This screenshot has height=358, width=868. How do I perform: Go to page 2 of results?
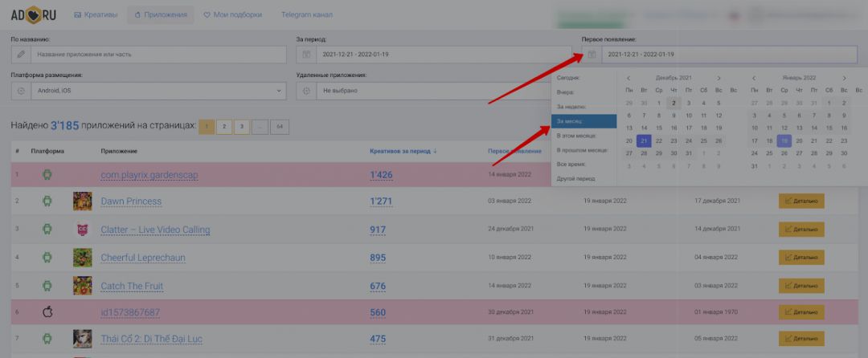click(x=224, y=127)
